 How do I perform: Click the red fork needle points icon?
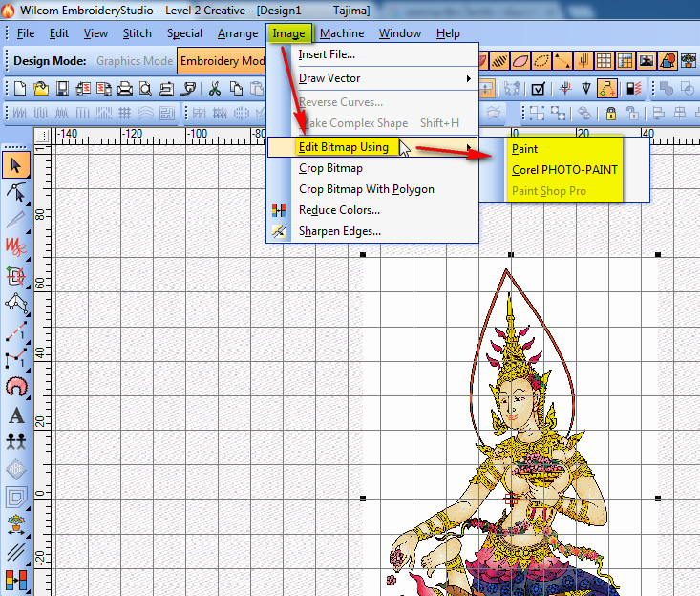[565, 89]
